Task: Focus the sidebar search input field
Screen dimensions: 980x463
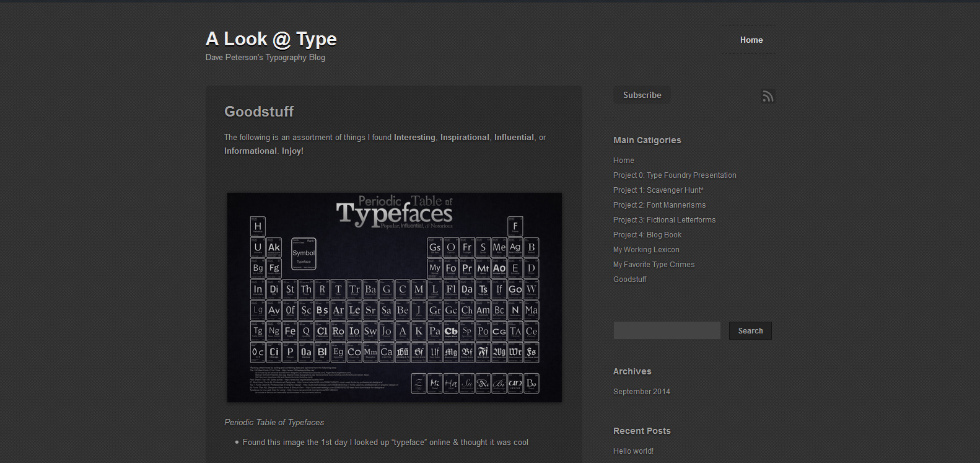Action: [667, 330]
